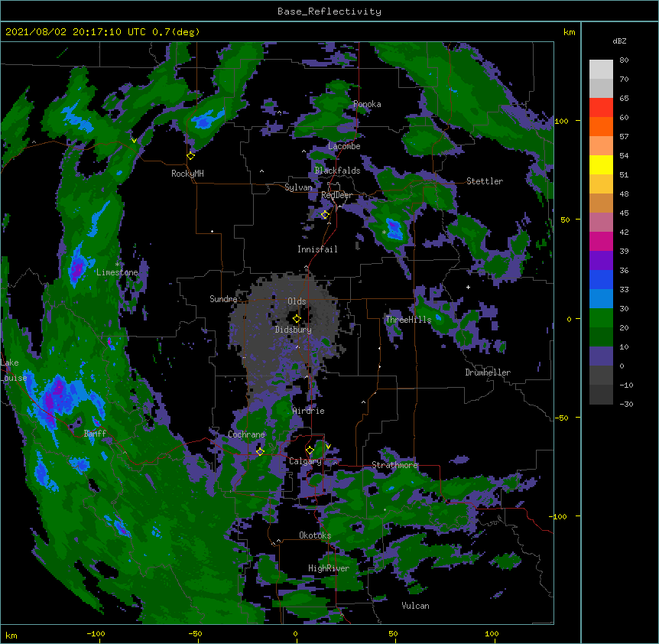Viewport: 659px width, 644px height.
Task: Click the Calgary city label
Action: pos(305,461)
